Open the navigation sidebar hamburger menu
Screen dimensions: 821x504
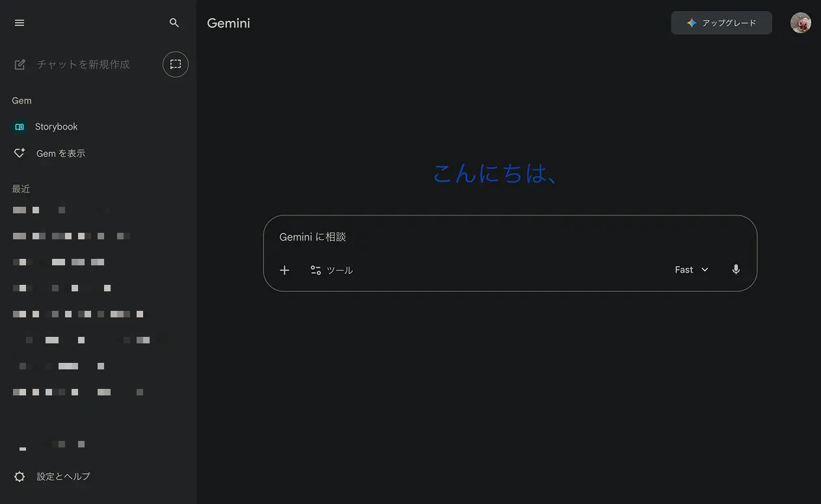click(19, 23)
